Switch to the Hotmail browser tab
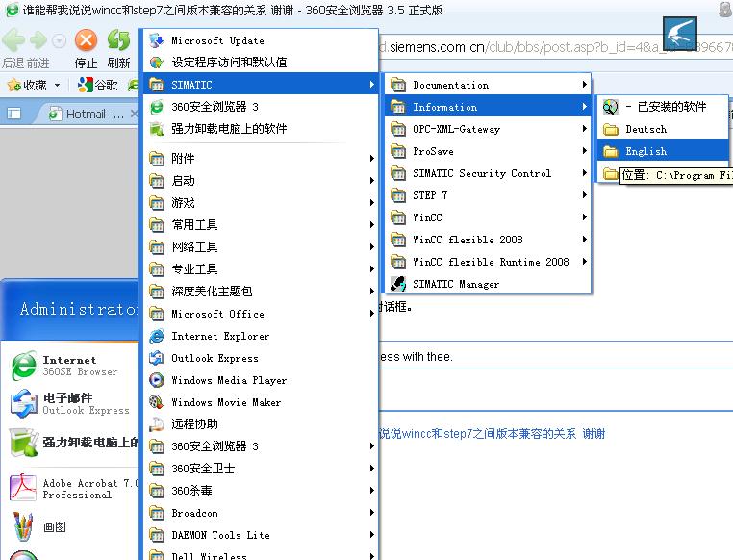The image size is (733, 560). point(87,114)
